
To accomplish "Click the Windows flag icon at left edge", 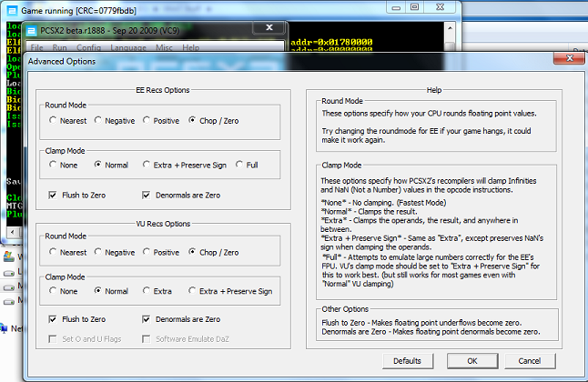I will point(8,256).
